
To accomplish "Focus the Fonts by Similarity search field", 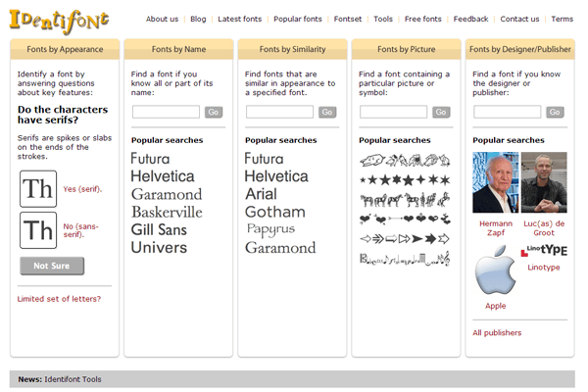I will (279, 112).
